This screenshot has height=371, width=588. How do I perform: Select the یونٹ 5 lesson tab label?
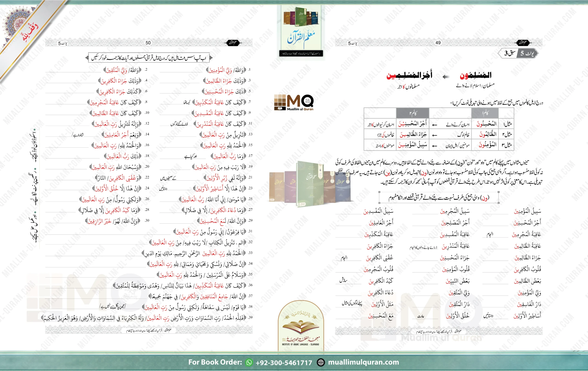pyautogui.click(x=527, y=53)
